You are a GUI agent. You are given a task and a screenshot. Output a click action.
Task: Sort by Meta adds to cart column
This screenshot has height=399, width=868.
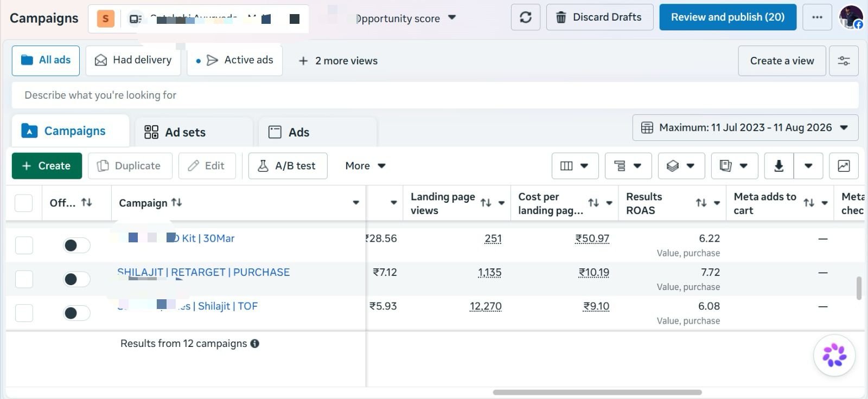click(x=809, y=203)
